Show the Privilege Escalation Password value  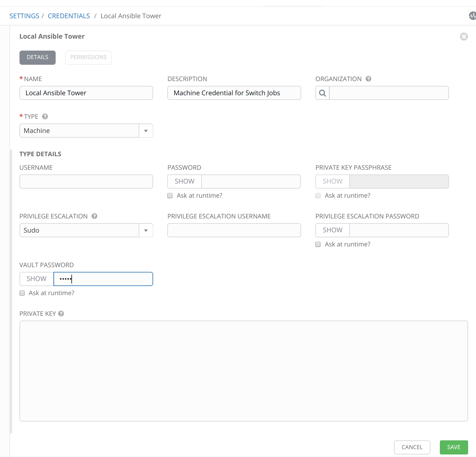click(333, 230)
